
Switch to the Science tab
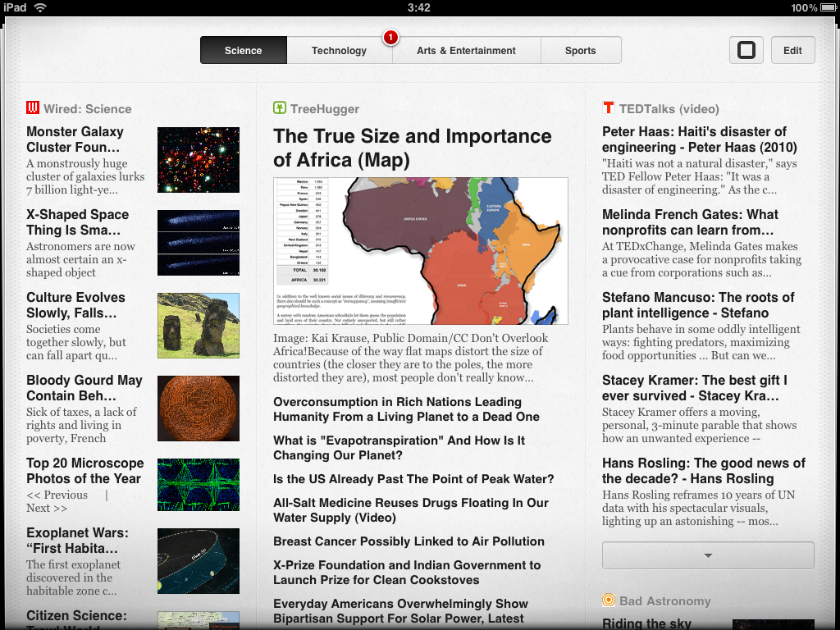pos(243,50)
